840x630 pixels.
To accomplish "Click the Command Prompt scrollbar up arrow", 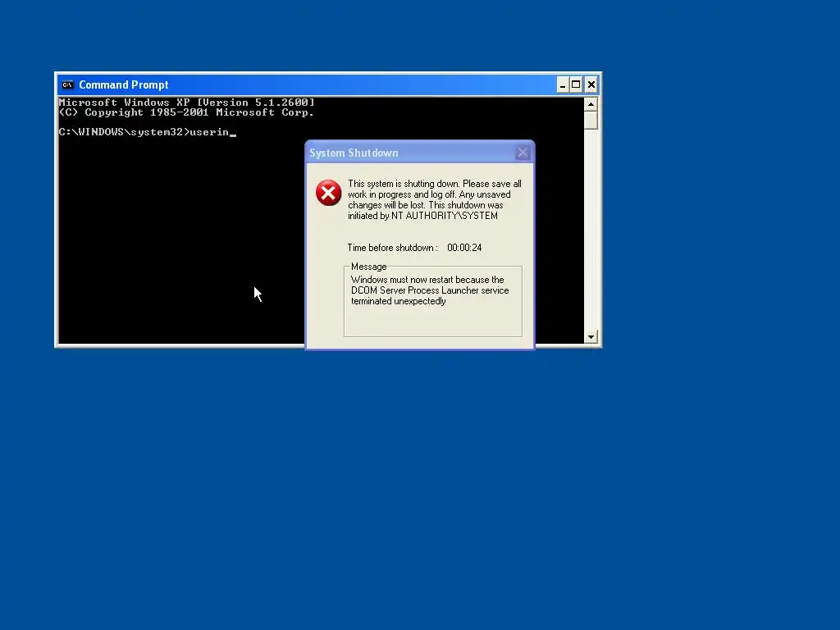I will [591, 104].
